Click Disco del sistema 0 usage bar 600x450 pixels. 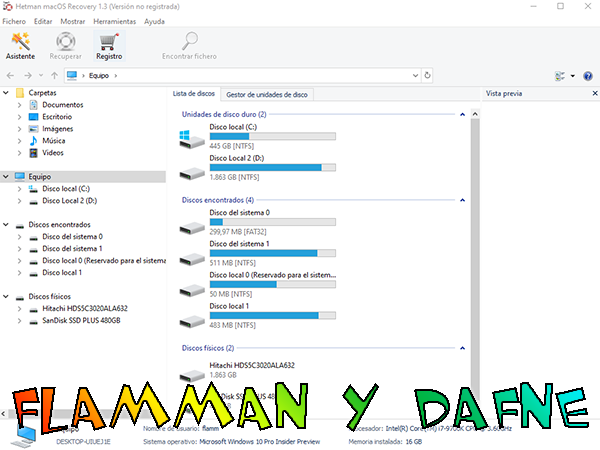point(272,222)
